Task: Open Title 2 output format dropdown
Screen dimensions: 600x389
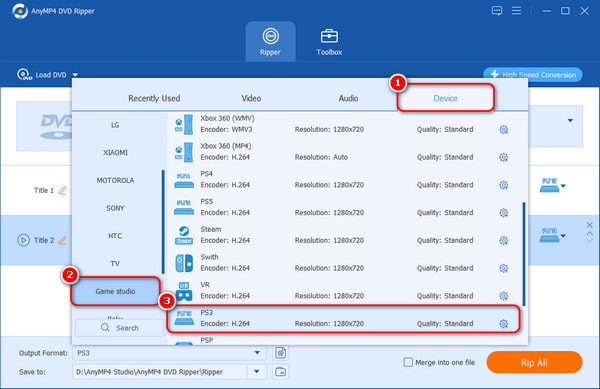Action: (x=563, y=236)
